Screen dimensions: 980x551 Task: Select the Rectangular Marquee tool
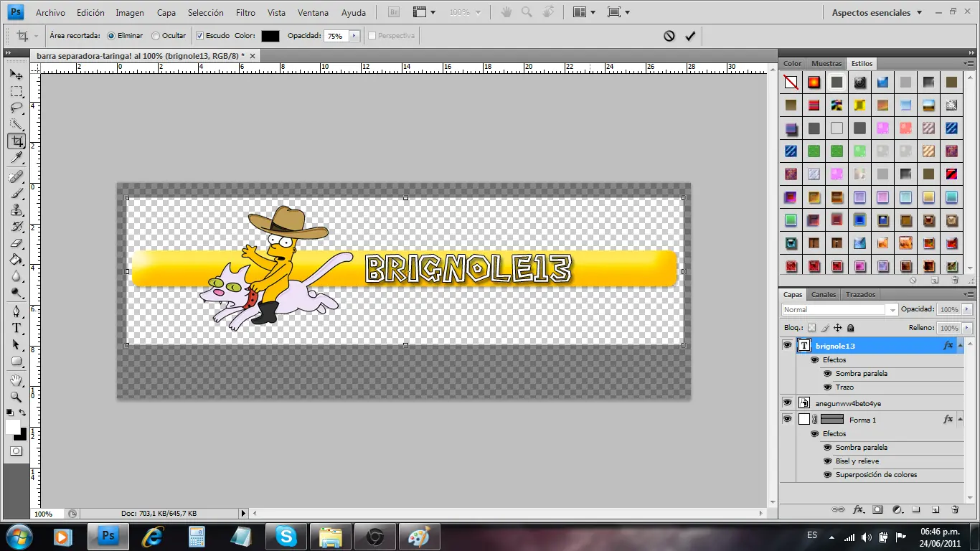pyautogui.click(x=16, y=92)
